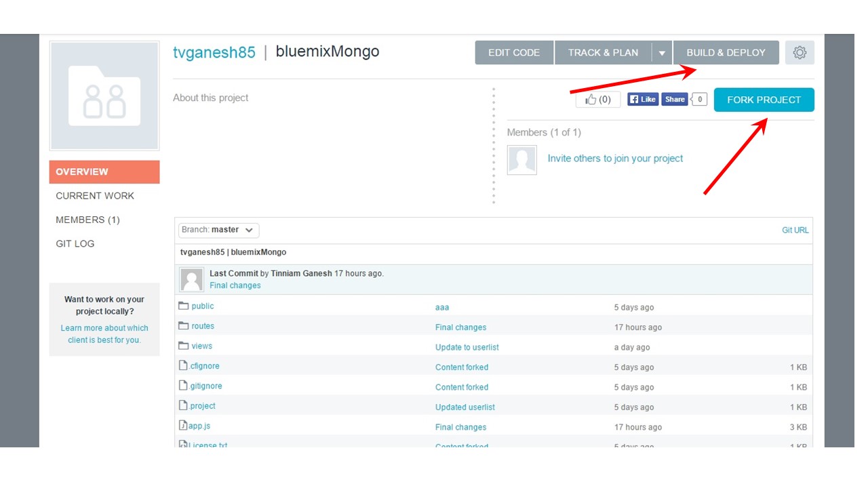Open the project settings gear icon
868x488 pixels.
point(800,53)
